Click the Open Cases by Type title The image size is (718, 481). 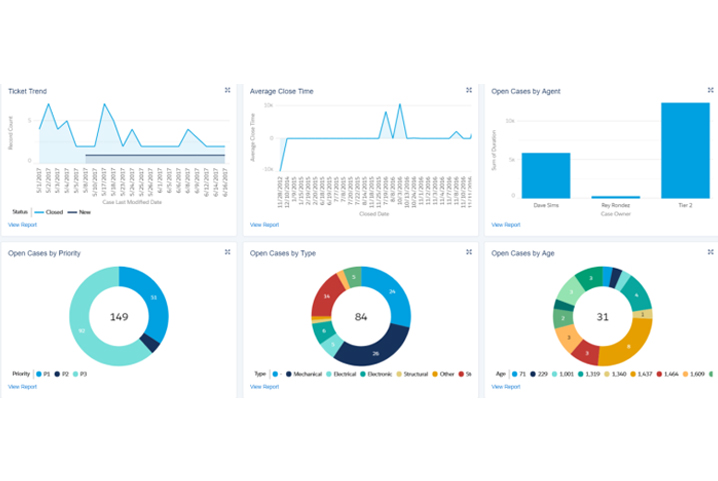point(283,253)
